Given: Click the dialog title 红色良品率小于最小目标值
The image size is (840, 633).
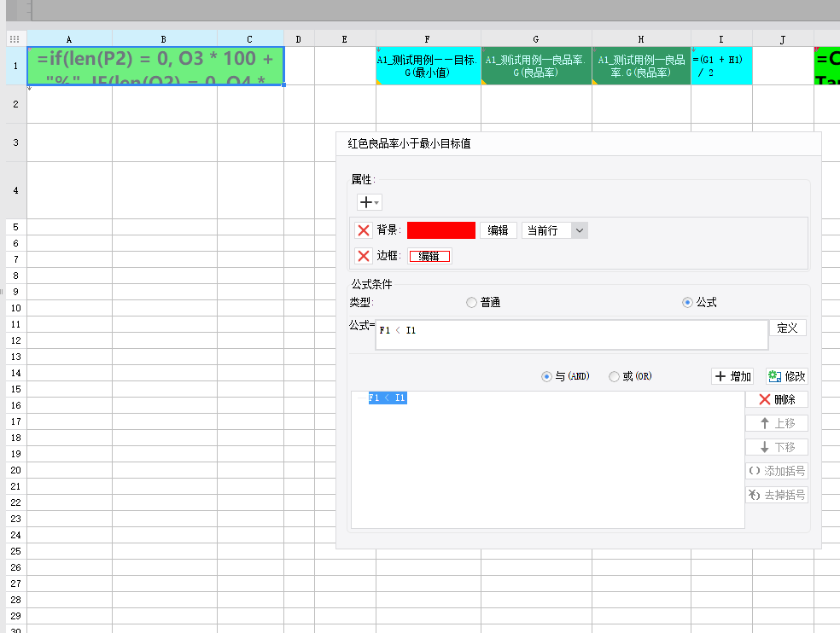Looking at the screenshot, I should (x=409, y=143).
